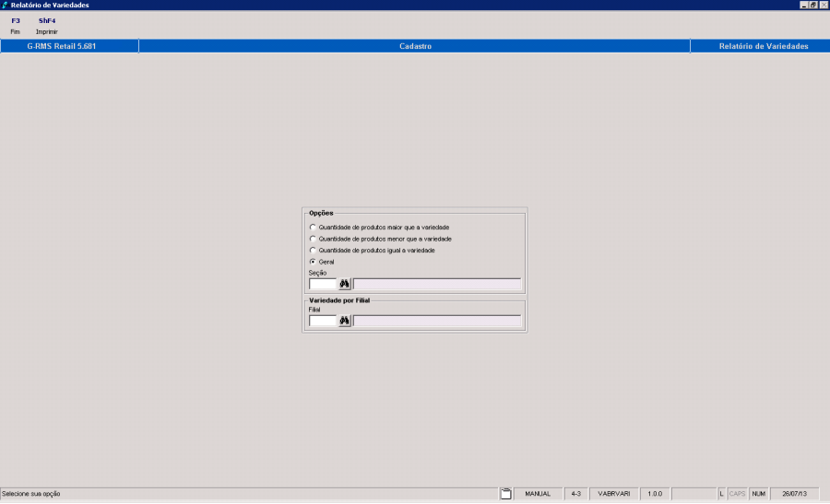The width and height of the screenshot is (830, 504).
Task: Click the 4-3 status bar entry
Action: [575, 494]
